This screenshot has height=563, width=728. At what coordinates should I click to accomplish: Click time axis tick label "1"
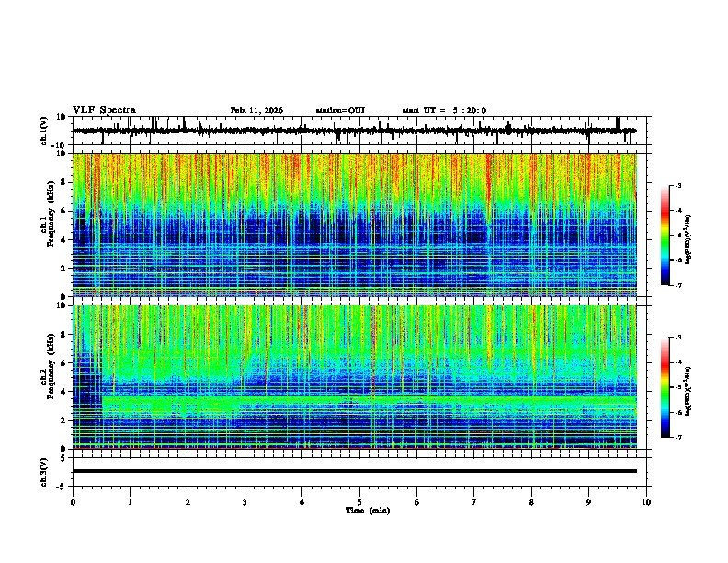point(131,502)
